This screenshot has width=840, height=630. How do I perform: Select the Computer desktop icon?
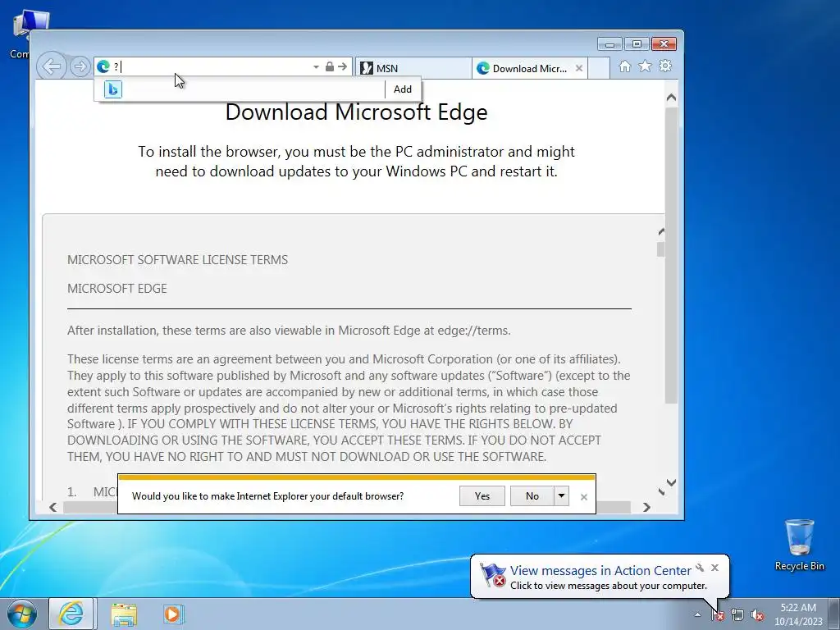click(x=21, y=32)
